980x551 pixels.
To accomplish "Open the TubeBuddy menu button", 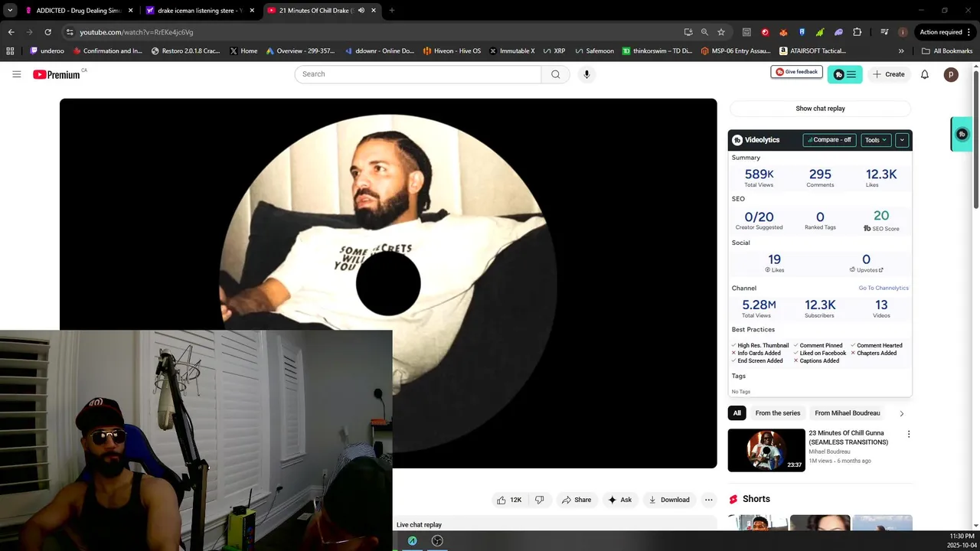I will (x=845, y=74).
